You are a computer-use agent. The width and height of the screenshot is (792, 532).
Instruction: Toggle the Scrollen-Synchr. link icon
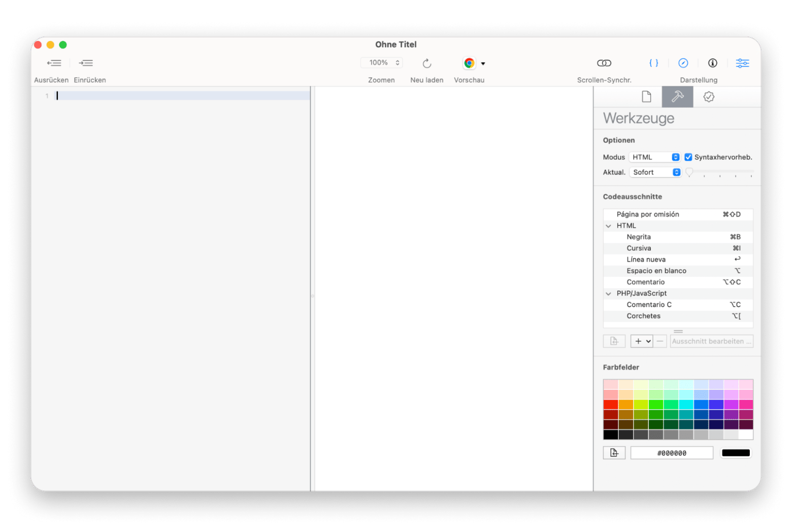(604, 63)
